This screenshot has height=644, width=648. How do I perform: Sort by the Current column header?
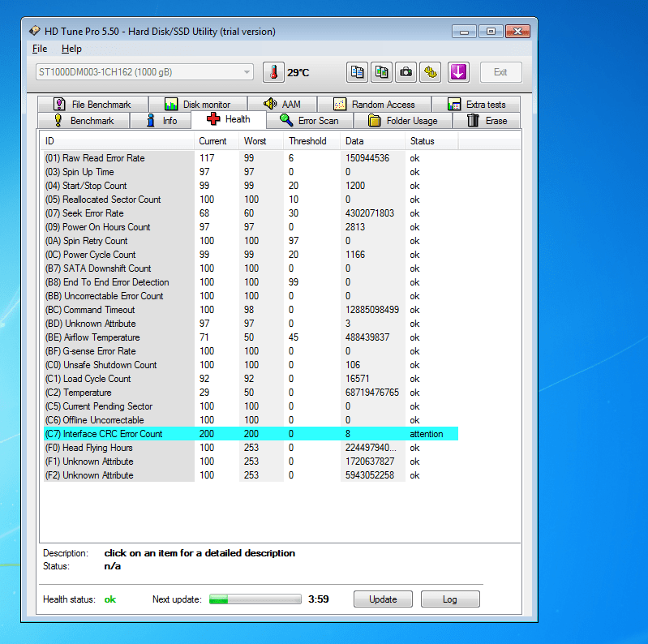[x=217, y=141]
